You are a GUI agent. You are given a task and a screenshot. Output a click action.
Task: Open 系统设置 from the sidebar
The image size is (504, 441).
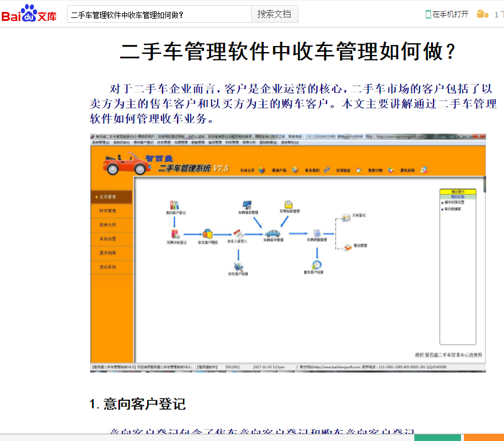point(108,239)
